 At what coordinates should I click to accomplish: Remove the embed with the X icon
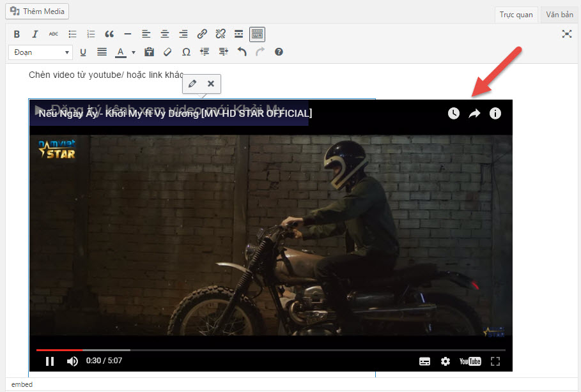pyautogui.click(x=210, y=84)
